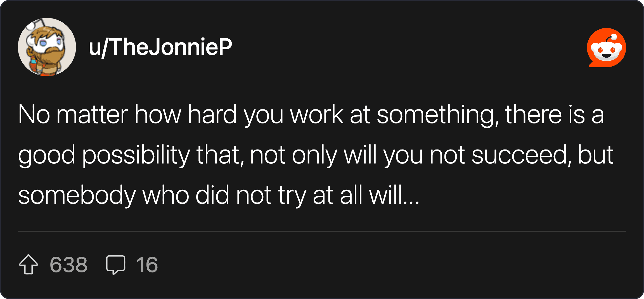Click the Reddit Snoo logo
This screenshot has height=299, width=644.
point(606,48)
